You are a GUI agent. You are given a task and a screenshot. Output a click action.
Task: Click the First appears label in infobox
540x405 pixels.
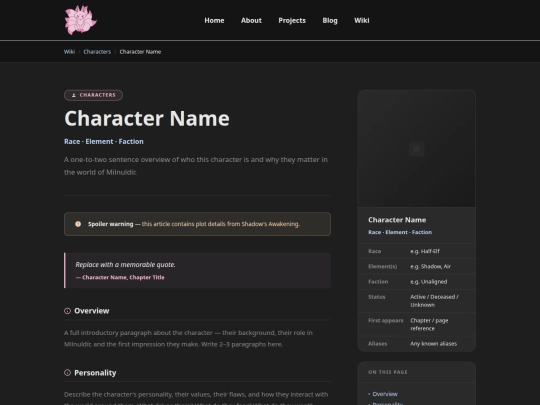[385, 320]
